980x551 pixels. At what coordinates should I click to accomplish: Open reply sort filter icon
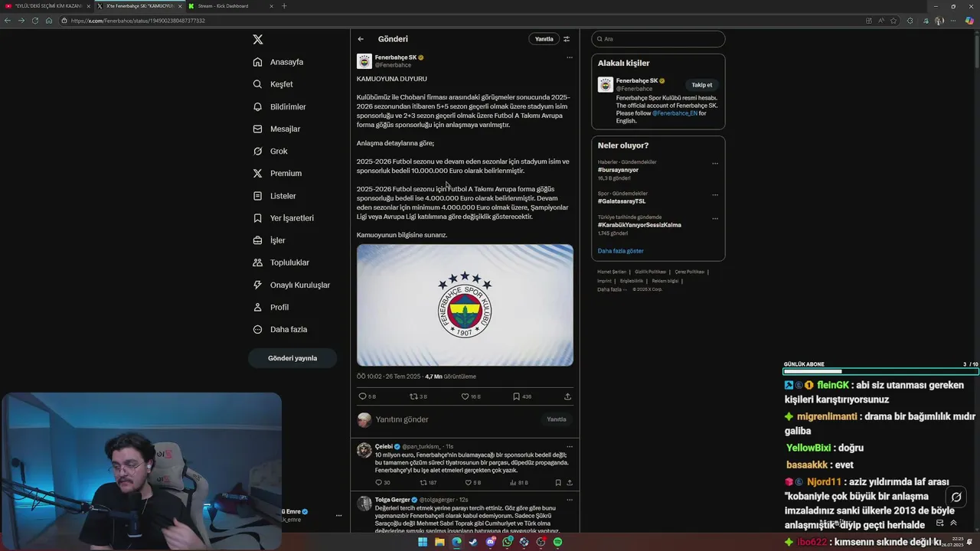tap(567, 39)
